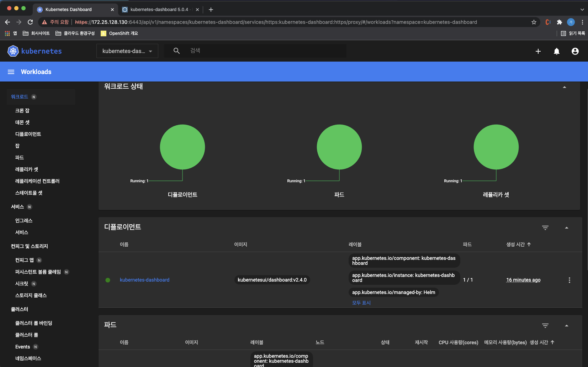This screenshot has width=588, height=367.
Task: Click label chip app.kubernetes.io/managed-by: Helm
Action: tap(394, 293)
